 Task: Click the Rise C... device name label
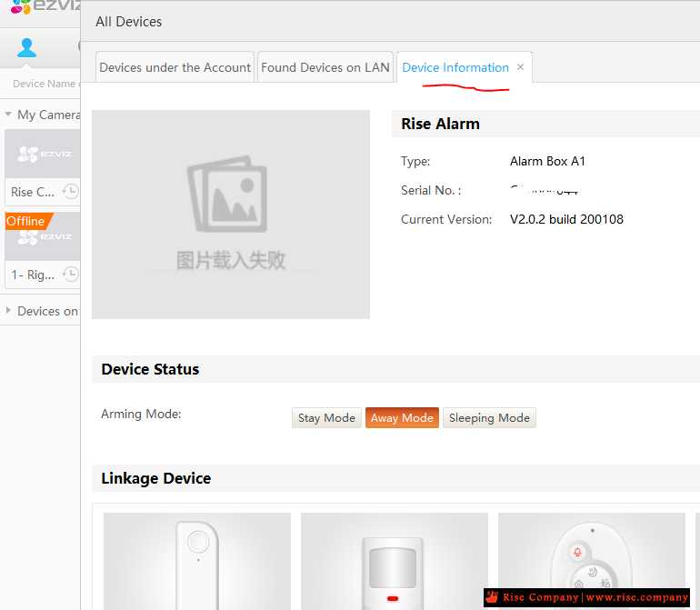coord(33,192)
